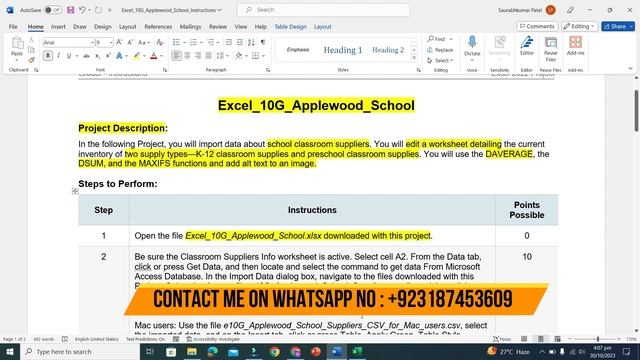Screen dimensions: 640x360
Task: Toggle Center alignment
Action: (187, 56)
